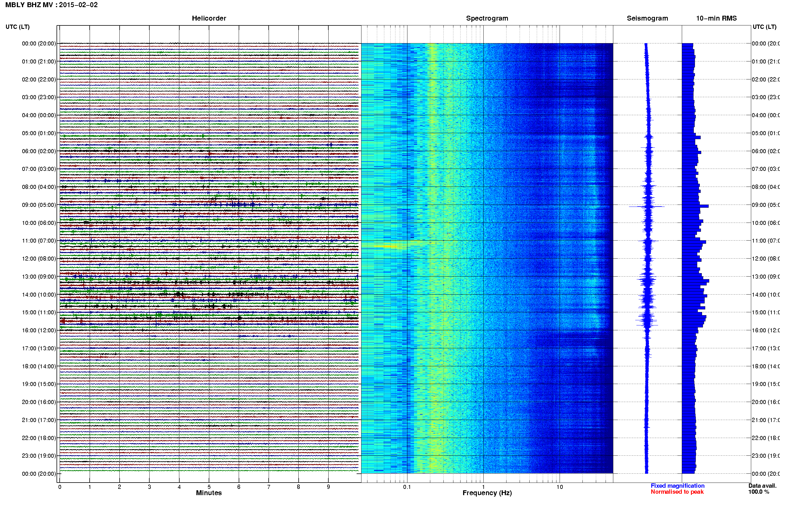The width and height of the screenshot is (812, 508).
Task: Click the left '09:00 (05:00)' time label
Action: point(39,205)
